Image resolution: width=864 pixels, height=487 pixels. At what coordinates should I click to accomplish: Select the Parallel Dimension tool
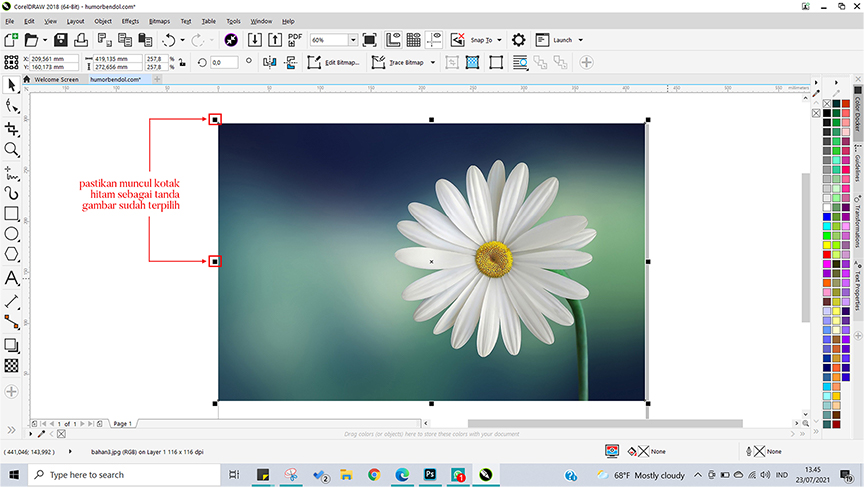(12, 301)
